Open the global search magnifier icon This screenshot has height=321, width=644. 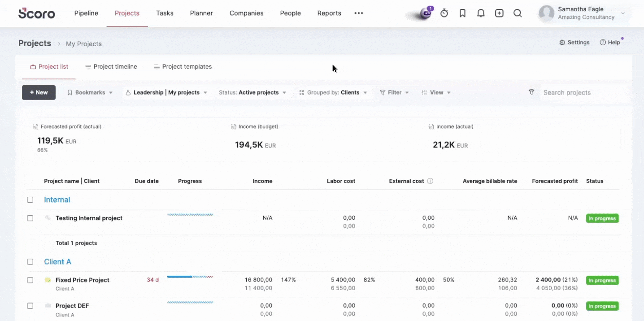[x=518, y=13]
